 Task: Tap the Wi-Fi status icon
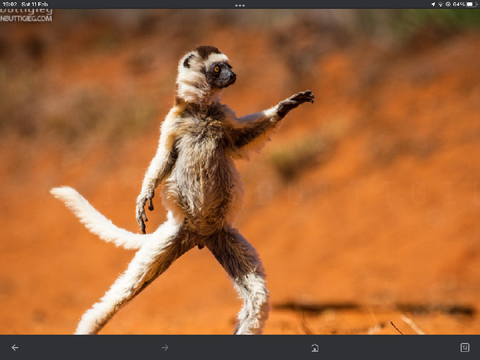(441, 4)
